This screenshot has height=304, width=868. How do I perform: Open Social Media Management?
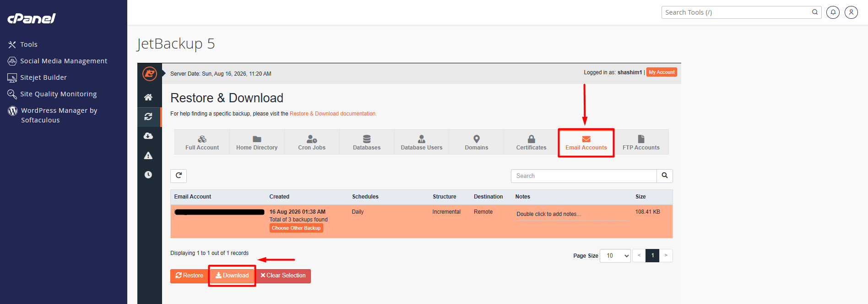click(x=58, y=61)
